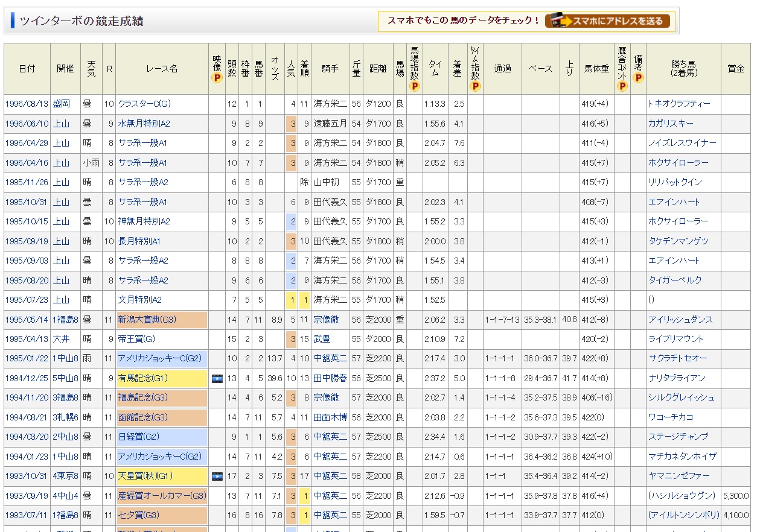Open winning horse ナリタブライアン

click(677, 378)
